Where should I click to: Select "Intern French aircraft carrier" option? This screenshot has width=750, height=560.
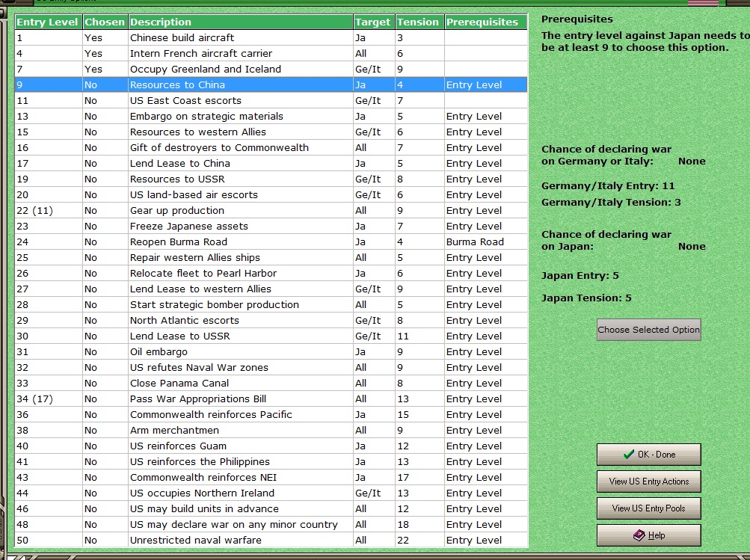[271, 54]
